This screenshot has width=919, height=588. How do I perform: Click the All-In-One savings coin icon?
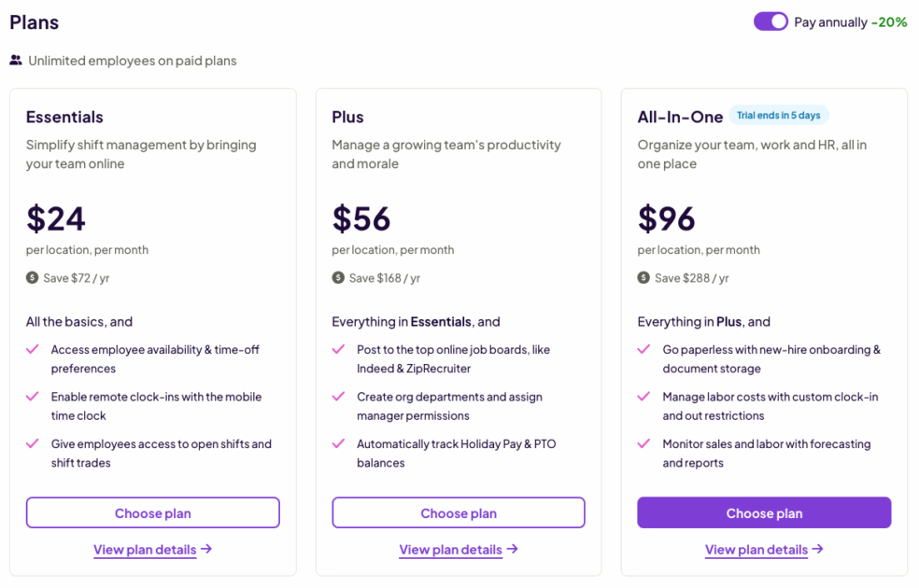click(643, 277)
